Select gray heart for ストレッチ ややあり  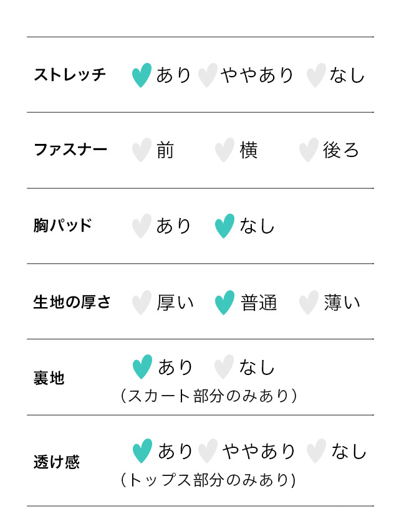[x=208, y=75]
